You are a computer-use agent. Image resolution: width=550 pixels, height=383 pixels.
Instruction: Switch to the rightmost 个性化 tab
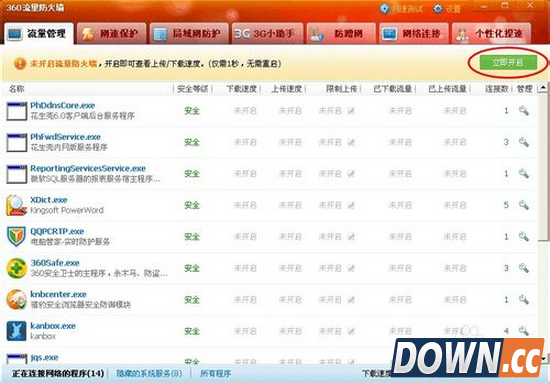coord(491,34)
